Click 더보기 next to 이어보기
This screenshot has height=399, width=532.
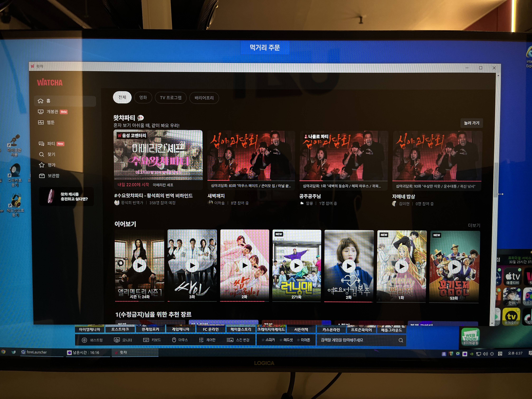click(474, 225)
